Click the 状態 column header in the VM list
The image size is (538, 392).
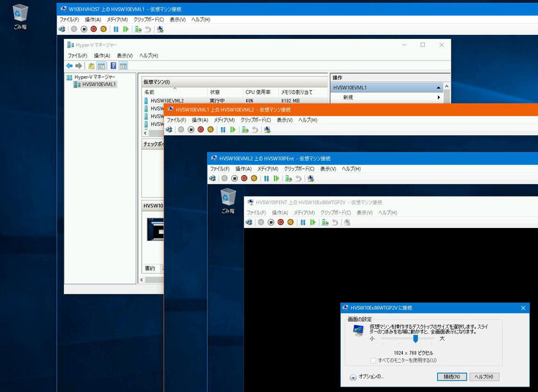[x=225, y=92]
